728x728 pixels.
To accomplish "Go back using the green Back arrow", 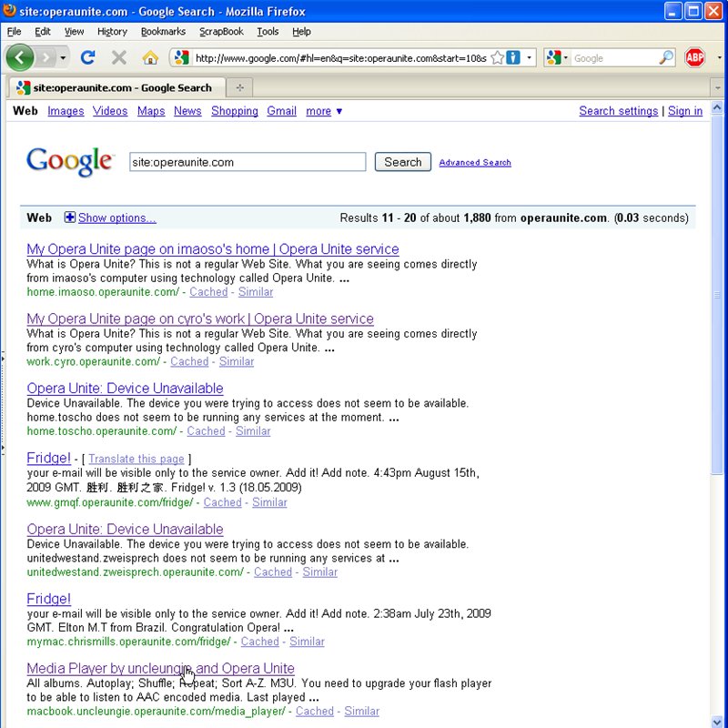I will tap(19, 57).
